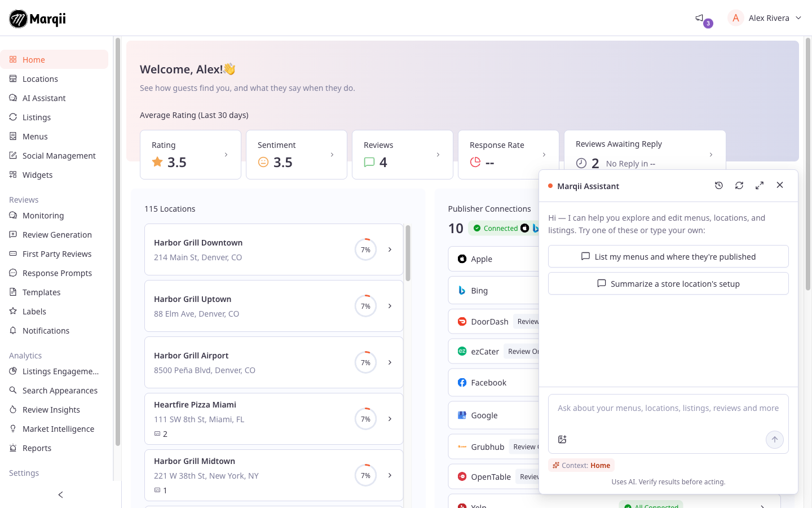The height and width of the screenshot is (508, 812).
Task: Select the Apple publisher connection
Action: click(x=494, y=259)
